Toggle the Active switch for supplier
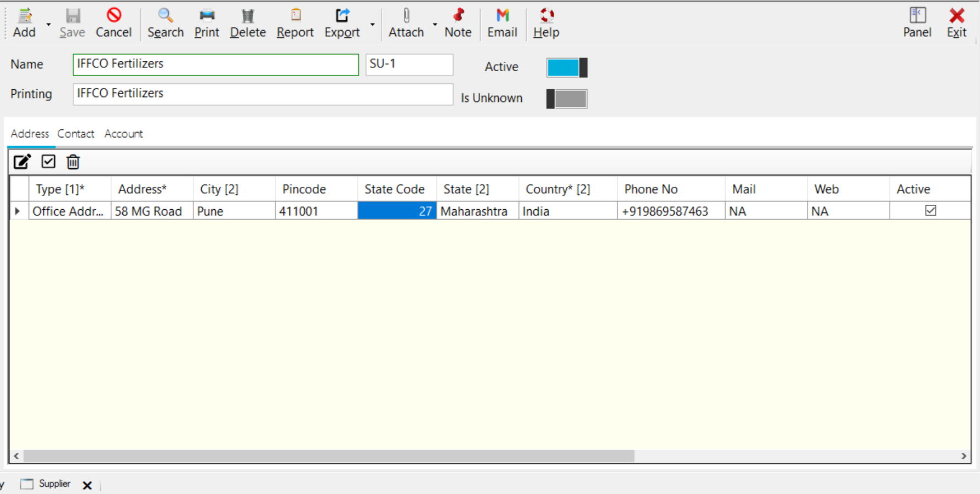 coord(566,67)
